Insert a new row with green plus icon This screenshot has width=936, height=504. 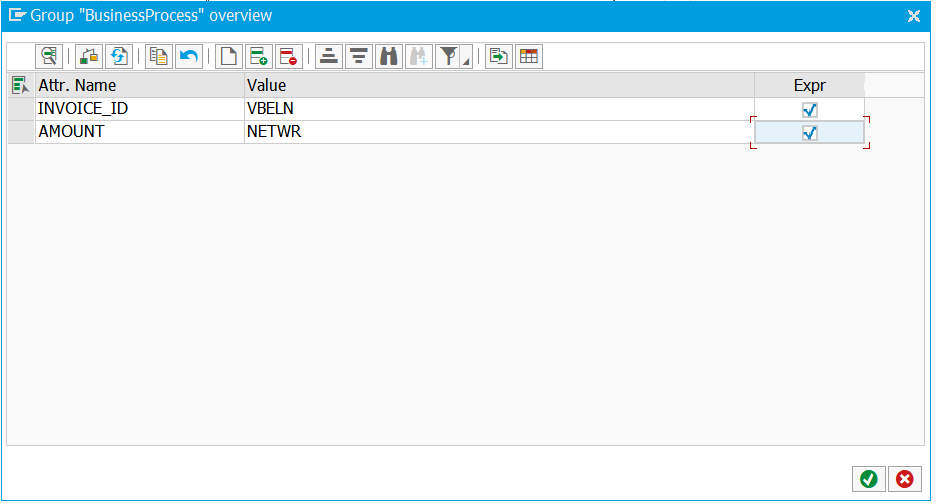(258, 57)
